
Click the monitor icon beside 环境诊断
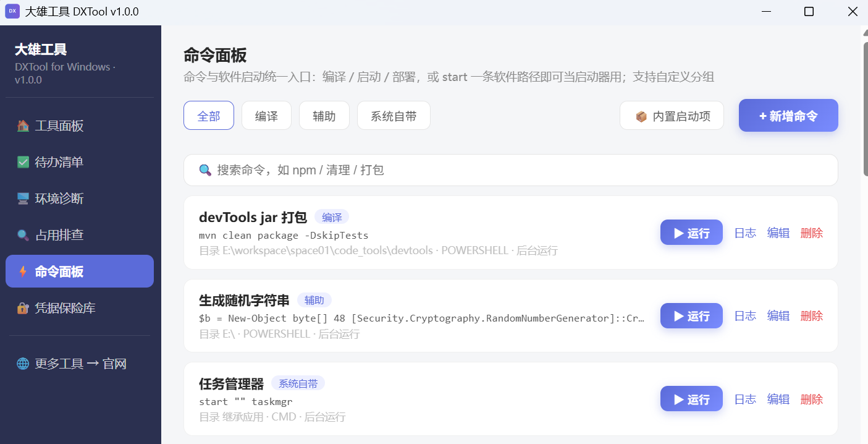click(23, 199)
